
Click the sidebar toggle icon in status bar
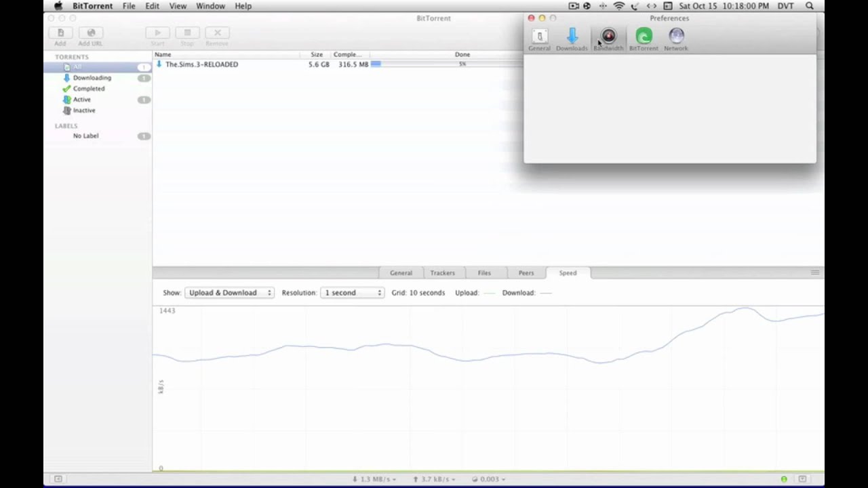click(58, 479)
